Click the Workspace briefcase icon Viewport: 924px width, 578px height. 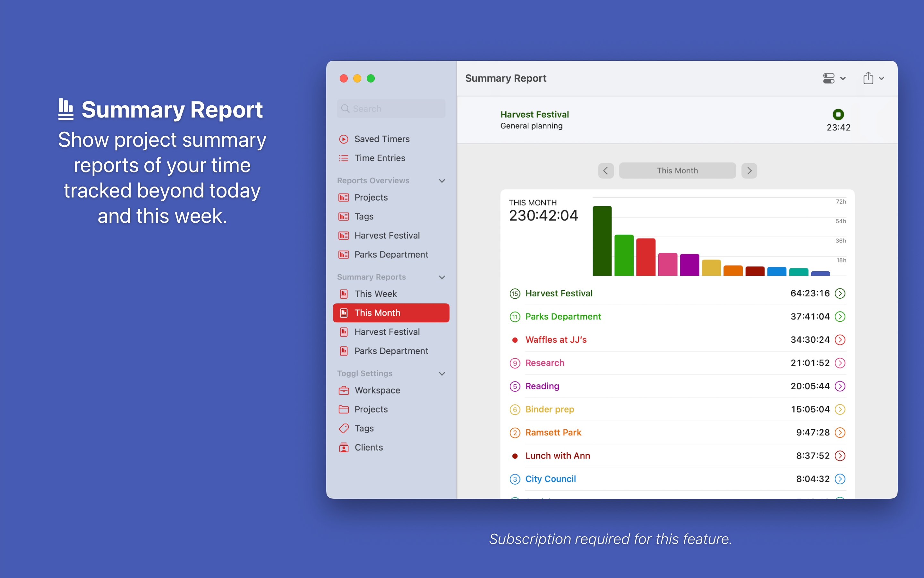point(344,390)
